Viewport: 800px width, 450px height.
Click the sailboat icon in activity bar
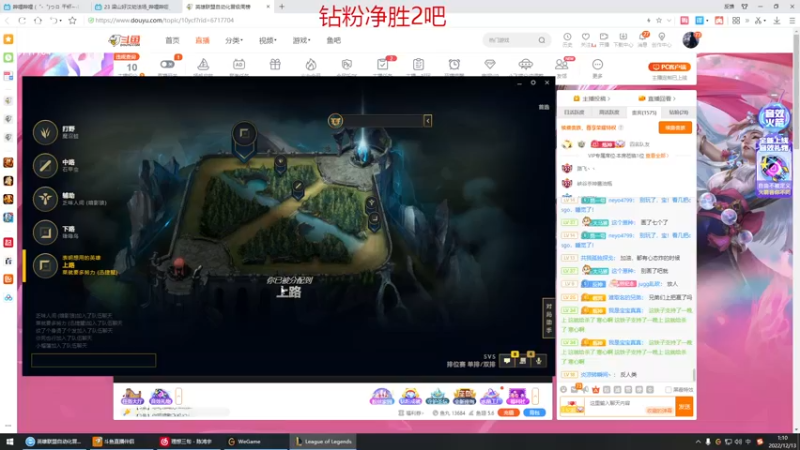point(203,64)
